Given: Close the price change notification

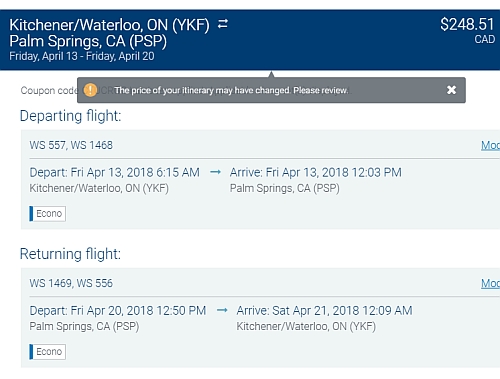Looking at the screenshot, I should 451,90.
